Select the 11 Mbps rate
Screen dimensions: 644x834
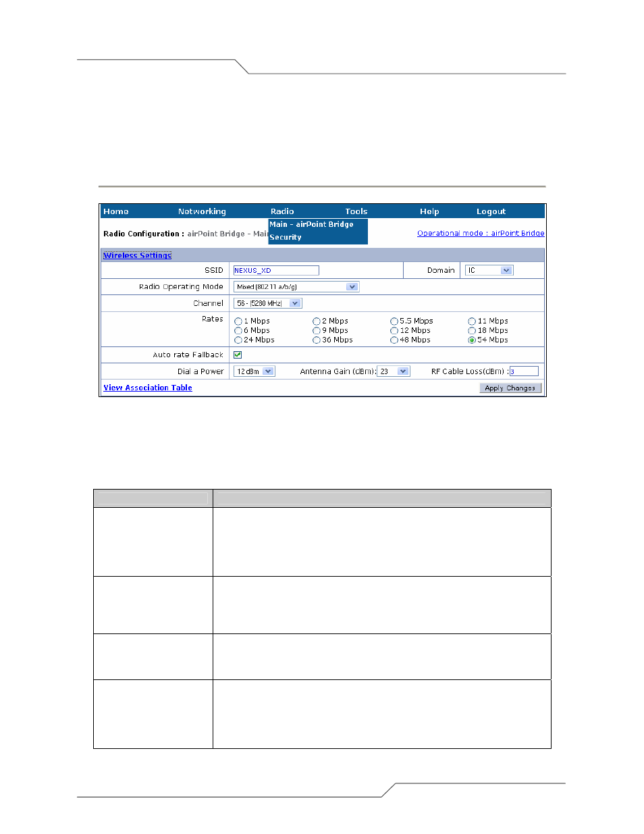click(x=472, y=321)
